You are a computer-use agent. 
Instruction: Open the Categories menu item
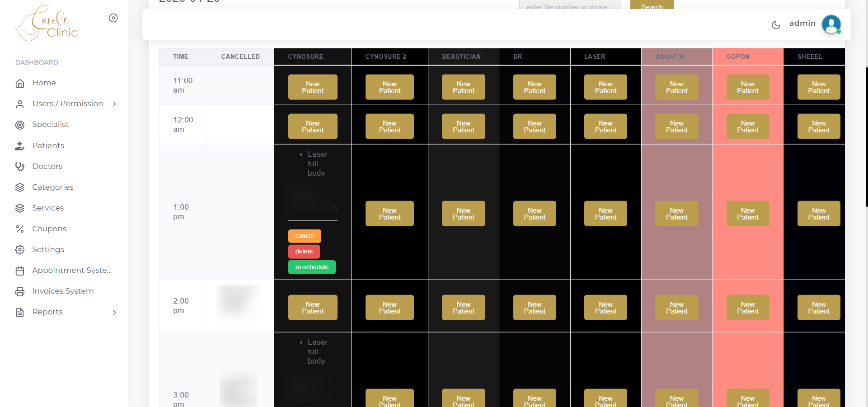pos(52,187)
